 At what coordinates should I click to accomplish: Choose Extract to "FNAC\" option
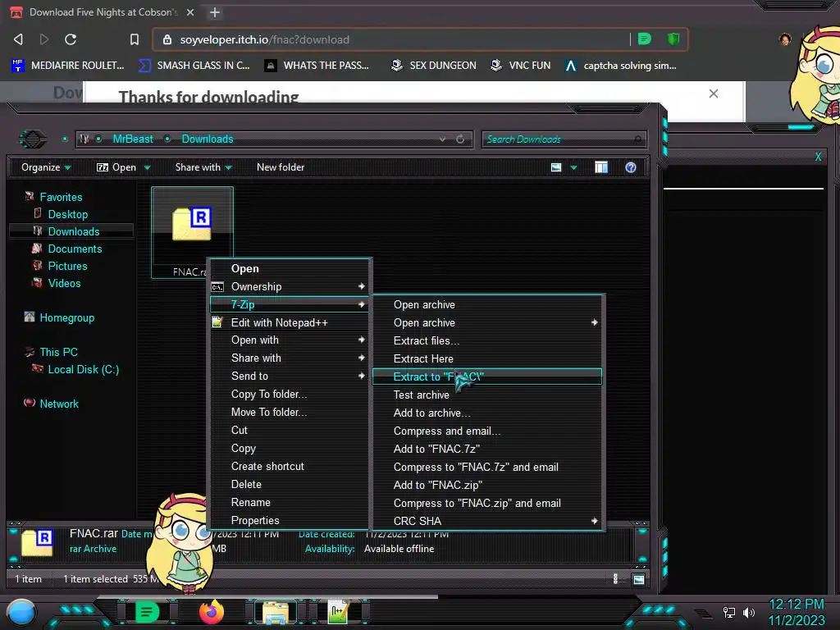coord(487,377)
